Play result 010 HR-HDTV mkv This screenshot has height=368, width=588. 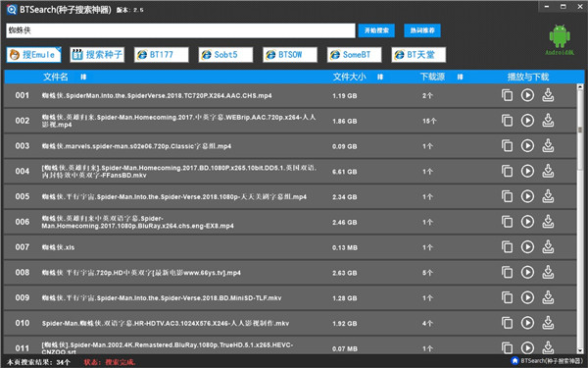click(x=527, y=323)
